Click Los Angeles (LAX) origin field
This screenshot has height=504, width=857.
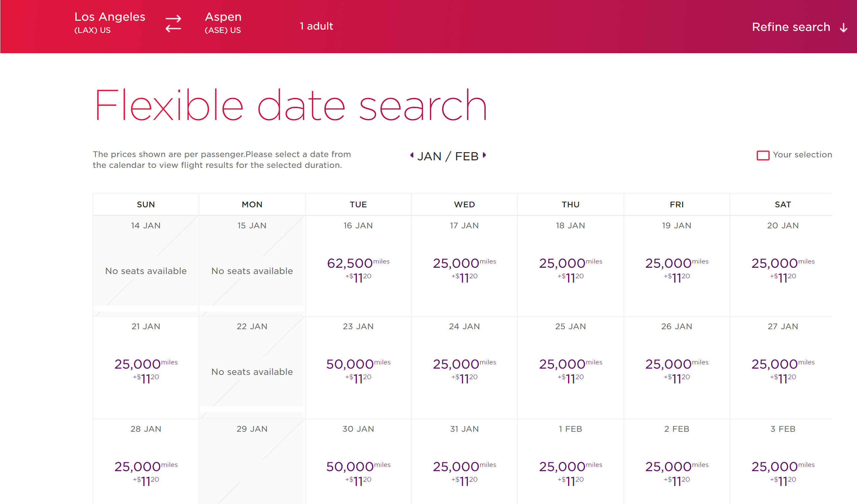click(109, 22)
